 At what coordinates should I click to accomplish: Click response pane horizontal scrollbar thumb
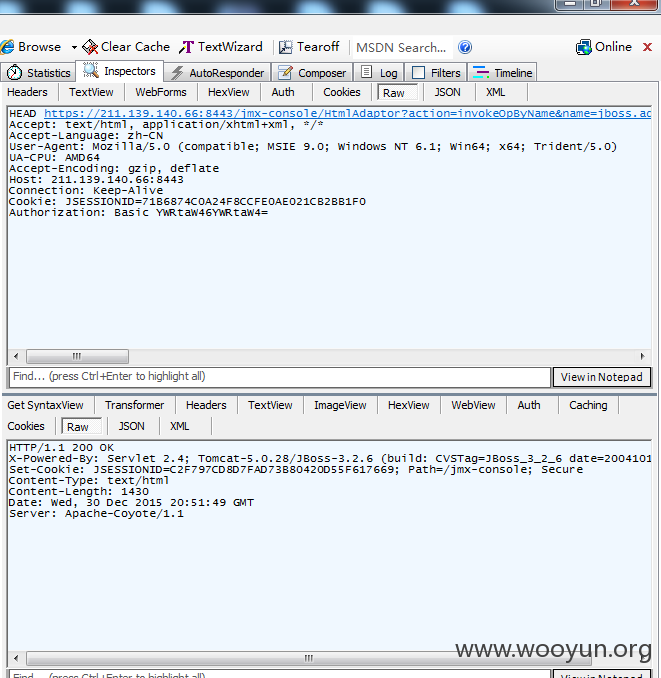click(308, 659)
